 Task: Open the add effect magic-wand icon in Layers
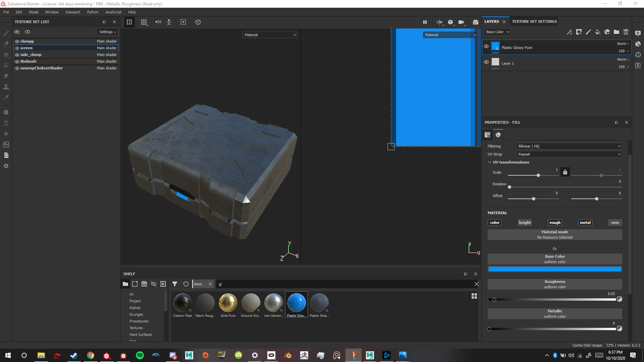pyautogui.click(x=569, y=32)
